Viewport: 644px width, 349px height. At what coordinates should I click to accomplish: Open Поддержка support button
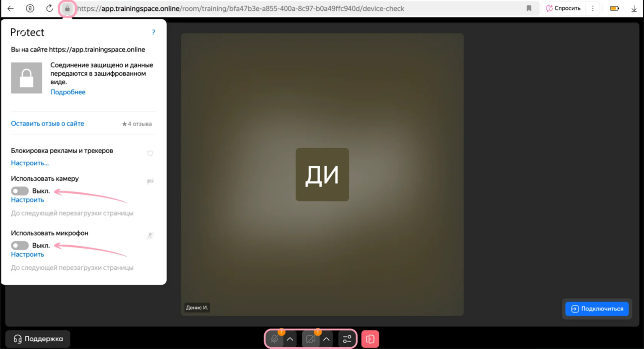[x=38, y=338]
